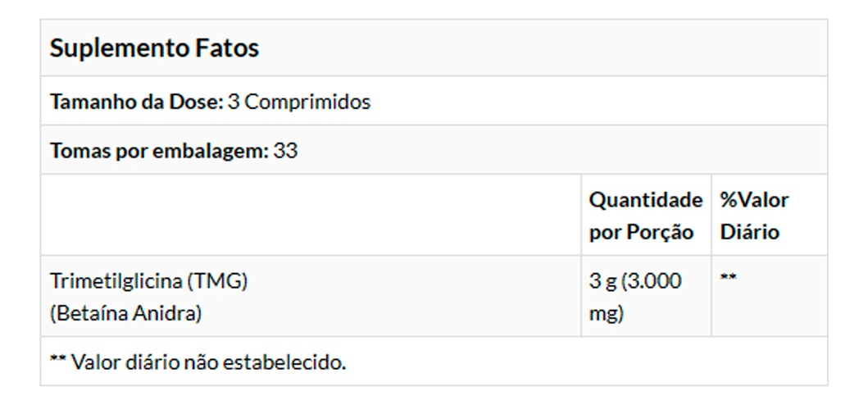This screenshot has width=868, height=405.
Task: Select the "Tomas por embalagem:" label
Action: pyautogui.click(x=159, y=152)
